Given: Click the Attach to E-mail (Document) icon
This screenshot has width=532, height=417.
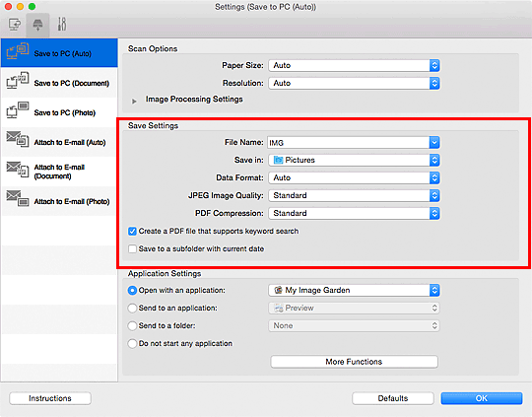Looking at the screenshot, I should [18, 170].
